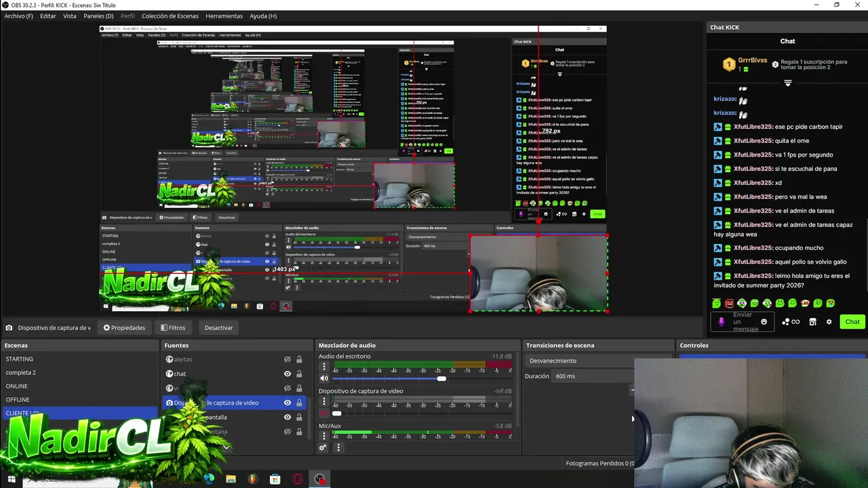
Task: Click the Filtros button
Action: tap(173, 327)
